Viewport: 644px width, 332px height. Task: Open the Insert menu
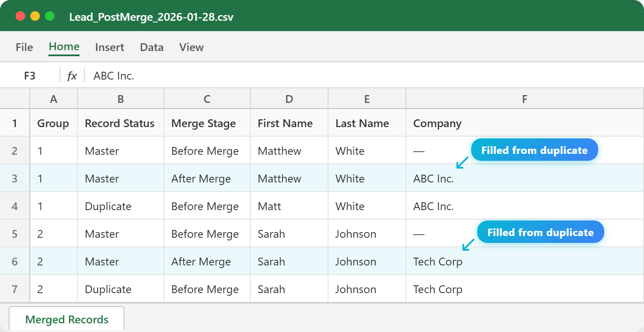tap(109, 47)
